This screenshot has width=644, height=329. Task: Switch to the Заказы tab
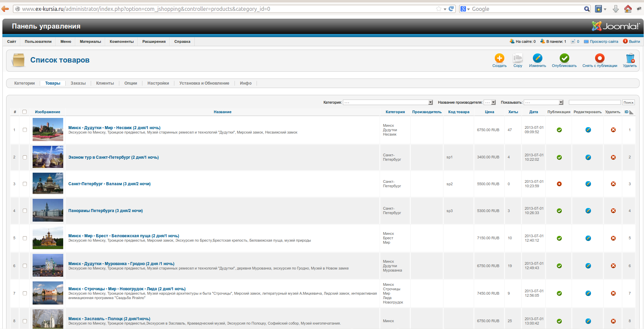pos(78,83)
